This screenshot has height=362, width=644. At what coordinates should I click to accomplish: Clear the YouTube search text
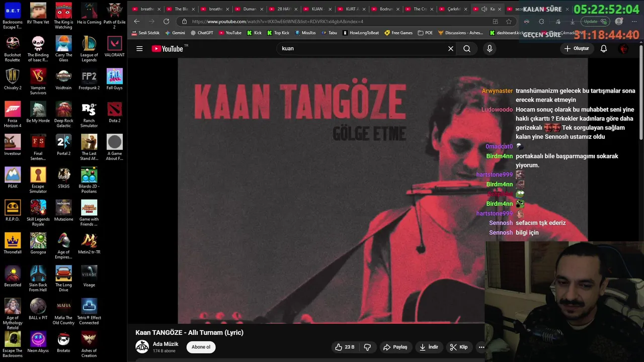[451, 49]
